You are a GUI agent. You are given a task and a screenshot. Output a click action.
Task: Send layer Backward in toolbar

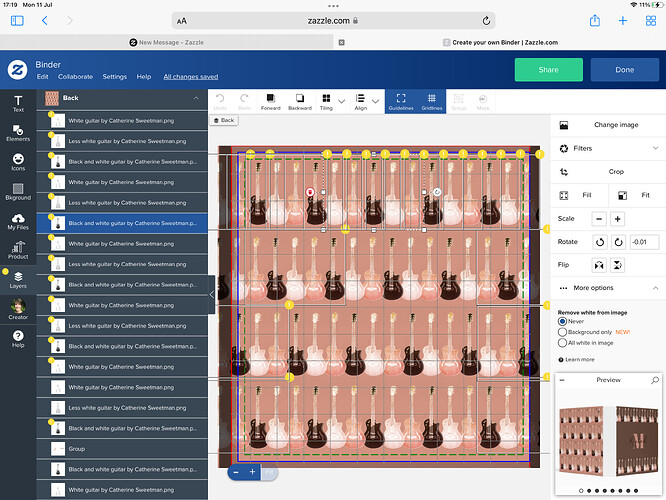tap(300, 102)
